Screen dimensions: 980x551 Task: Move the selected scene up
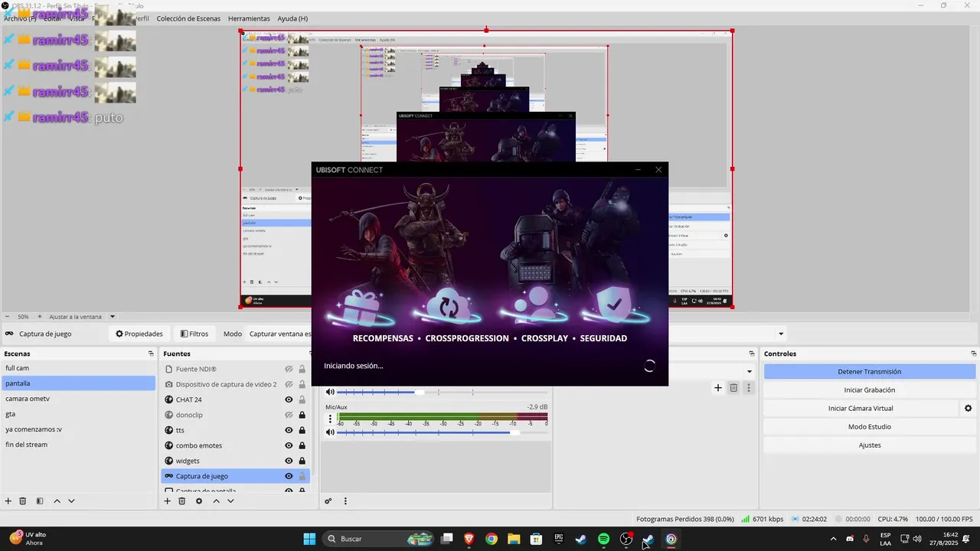pos(57,501)
